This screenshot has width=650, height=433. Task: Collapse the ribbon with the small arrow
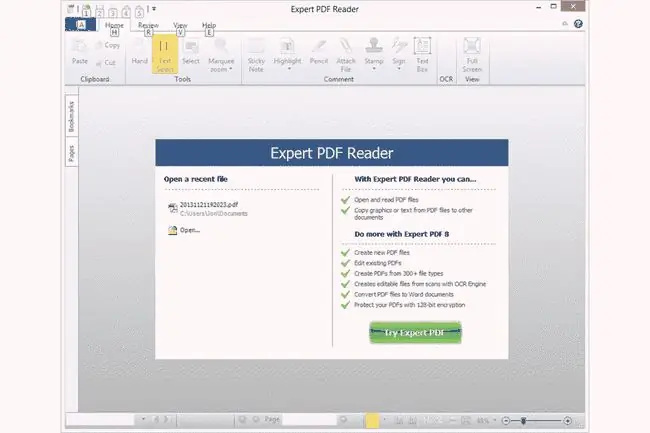pos(565,24)
